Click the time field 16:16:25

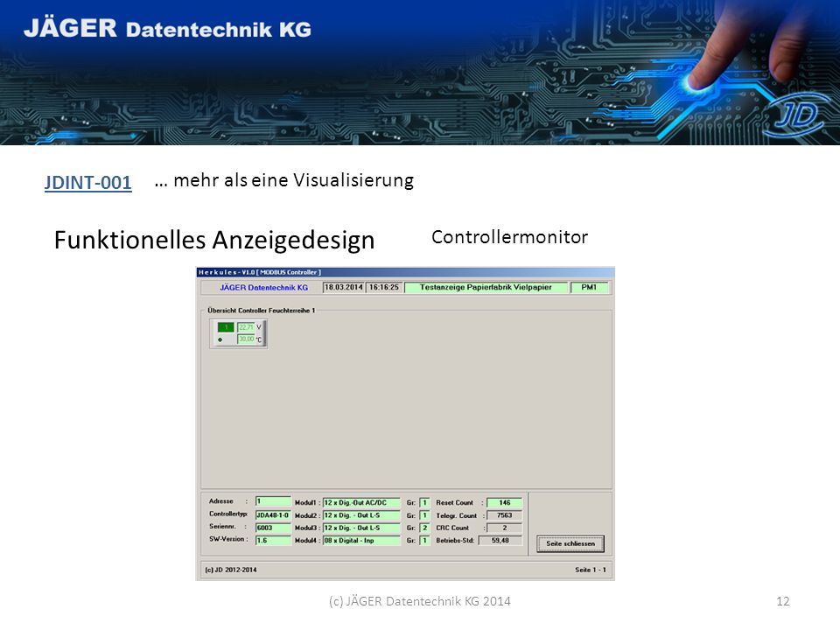(x=384, y=288)
